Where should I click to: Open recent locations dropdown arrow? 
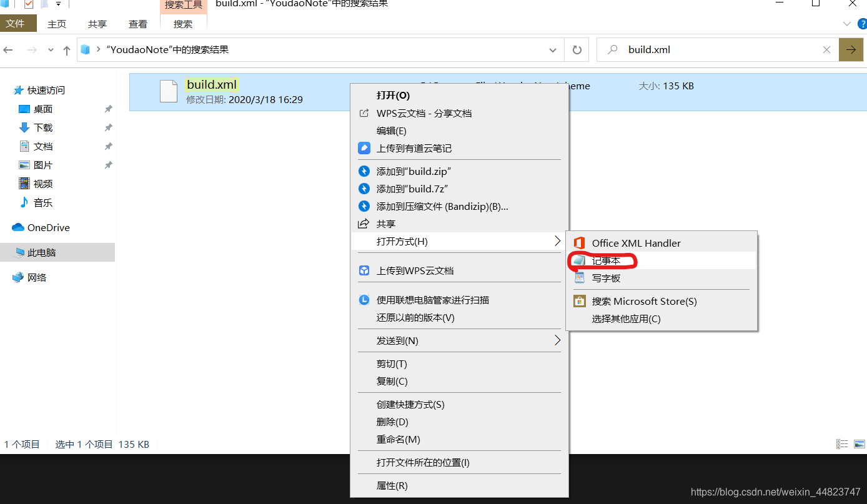(x=51, y=51)
